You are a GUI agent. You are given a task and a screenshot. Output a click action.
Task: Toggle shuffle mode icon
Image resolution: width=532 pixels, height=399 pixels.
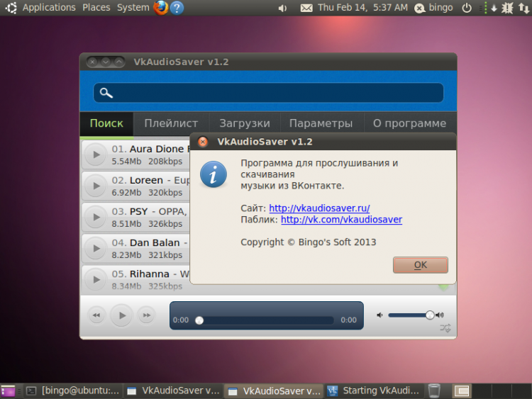(445, 328)
